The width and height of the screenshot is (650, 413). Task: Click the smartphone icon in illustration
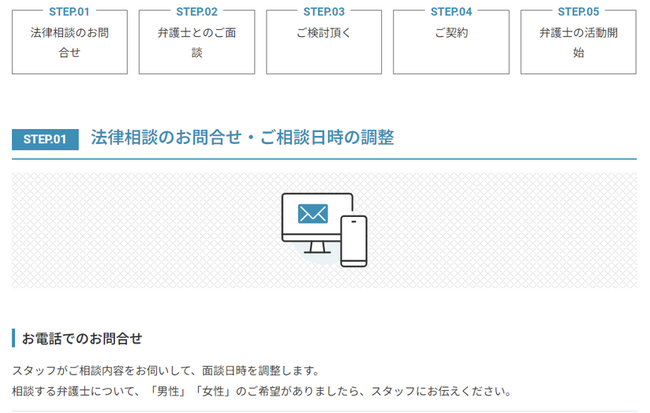click(x=354, y=241)
